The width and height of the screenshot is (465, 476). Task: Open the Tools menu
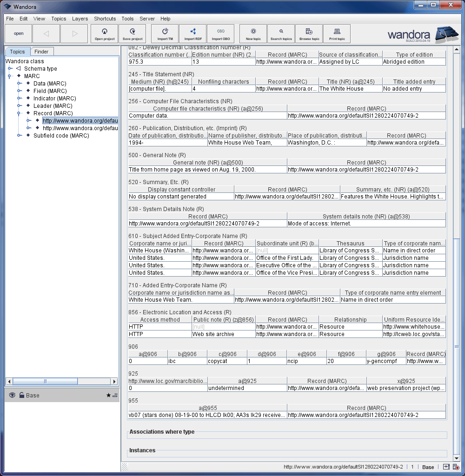click(x=127, y=19)
